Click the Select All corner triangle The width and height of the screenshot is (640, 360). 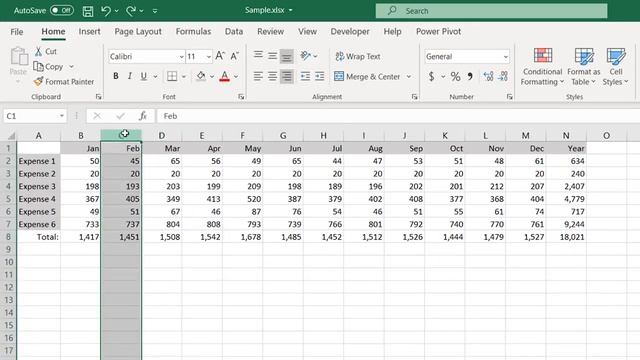(x=11, y=136)
